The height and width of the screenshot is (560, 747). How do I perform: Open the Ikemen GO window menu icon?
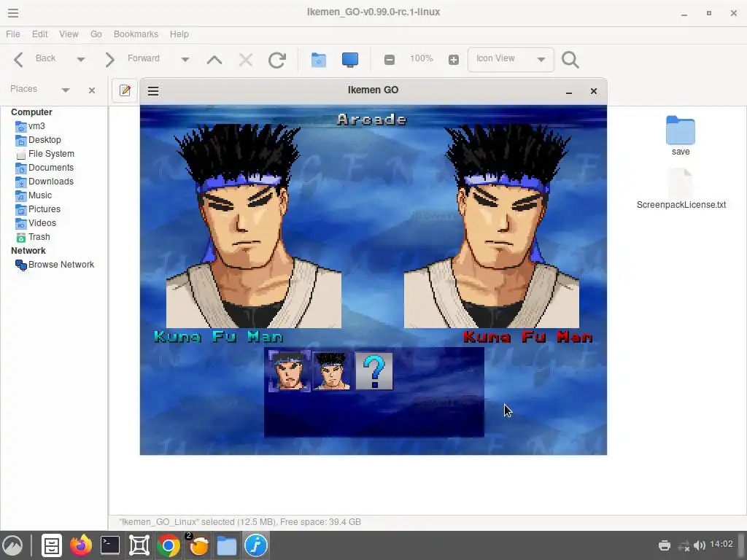pyautogui.click(x=153, y=91)
